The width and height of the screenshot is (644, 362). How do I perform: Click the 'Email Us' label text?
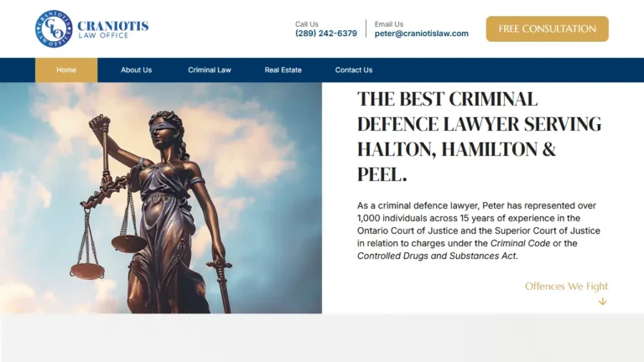[x=389, y=24]
